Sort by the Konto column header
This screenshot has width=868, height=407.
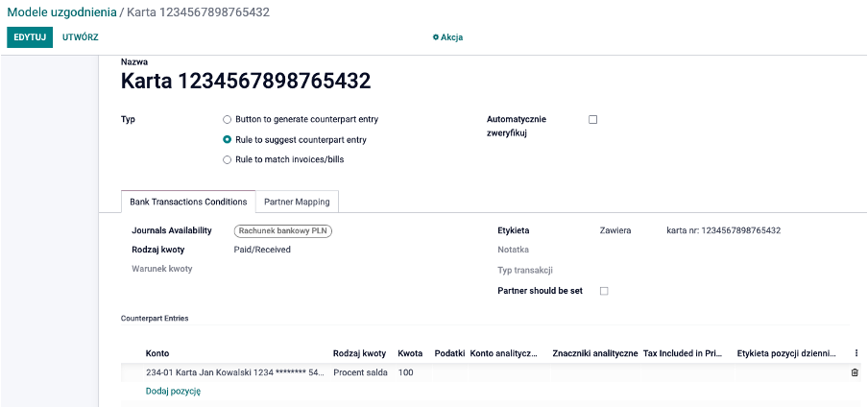157,353
